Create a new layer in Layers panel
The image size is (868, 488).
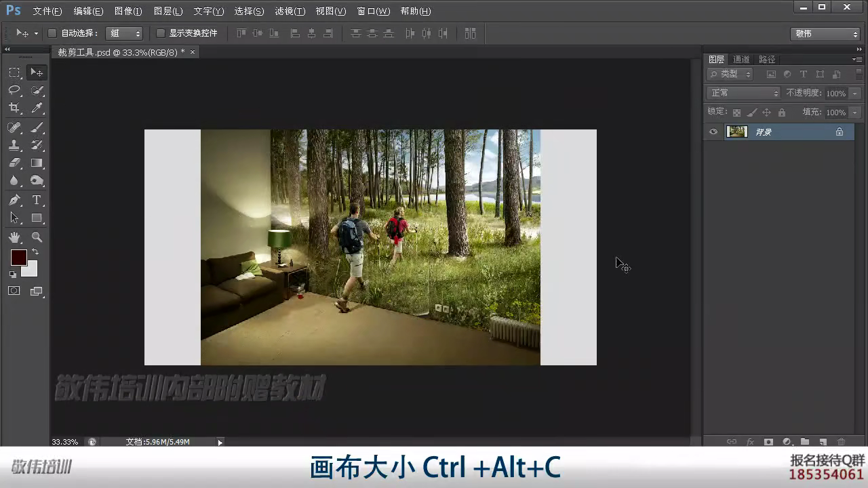[x=823, y=442]
